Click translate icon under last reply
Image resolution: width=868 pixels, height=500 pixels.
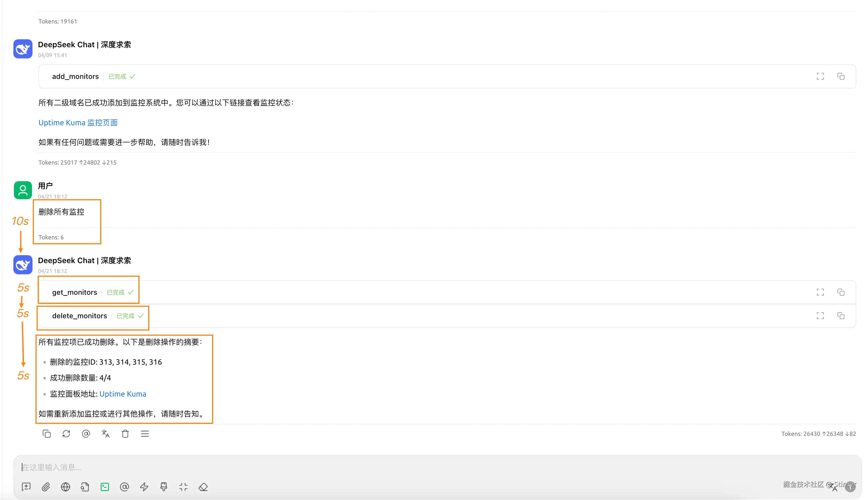105,434
